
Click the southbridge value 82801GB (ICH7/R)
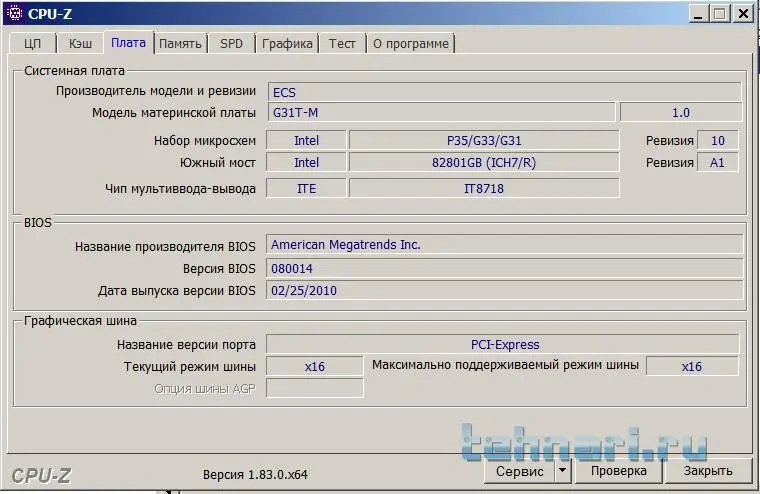pyautogui.click(x=484, y=162)
